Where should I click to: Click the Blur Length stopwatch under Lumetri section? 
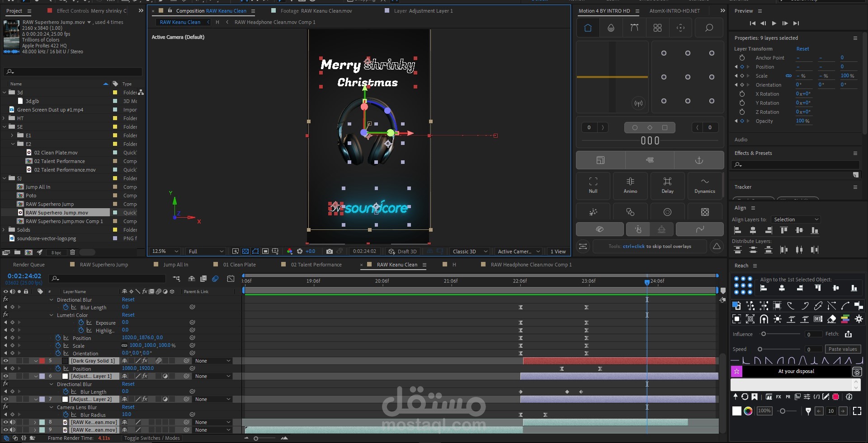(66, 307)
